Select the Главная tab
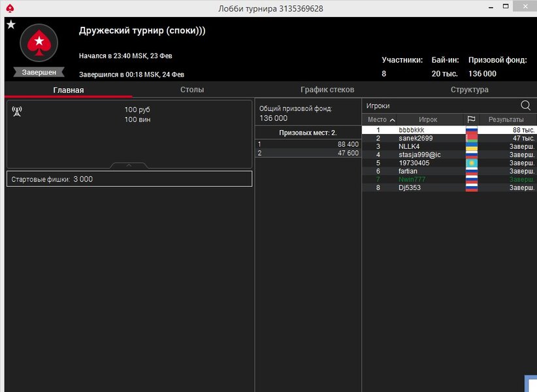This screenshot has width=537, height=392. (x=68, y=90)
